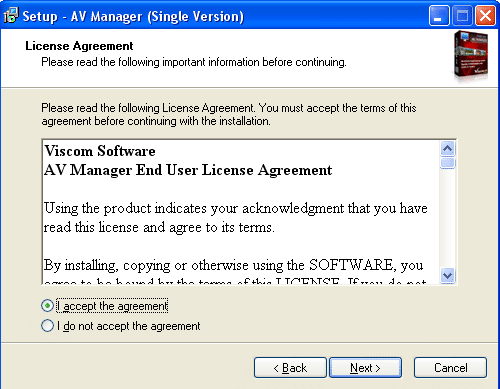Viewport: 500px width, 389px height.
Task: Click the 'I accept the agreement' label text
Action: (x=113, y=306)
